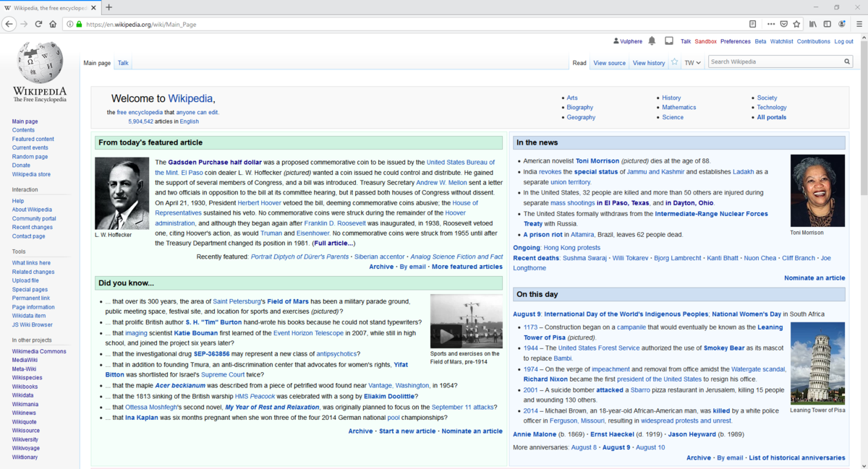Open List of historical anniversaries link
The image size is (868, 469).
point(796,457)
